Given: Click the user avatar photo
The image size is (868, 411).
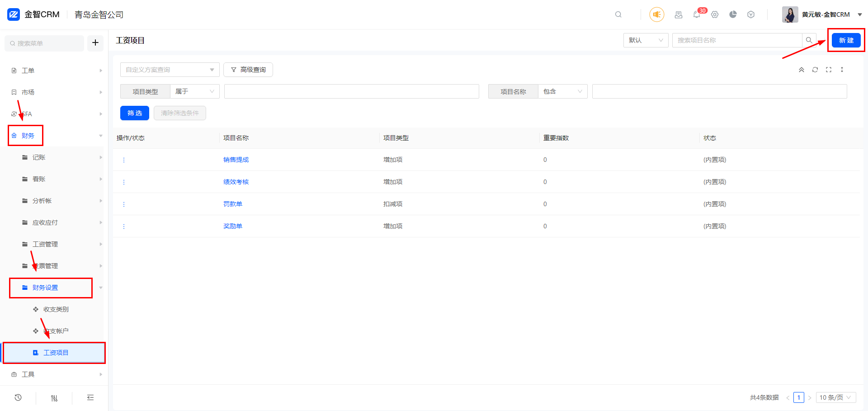Looking at the screenshot, I should (790, 14).
